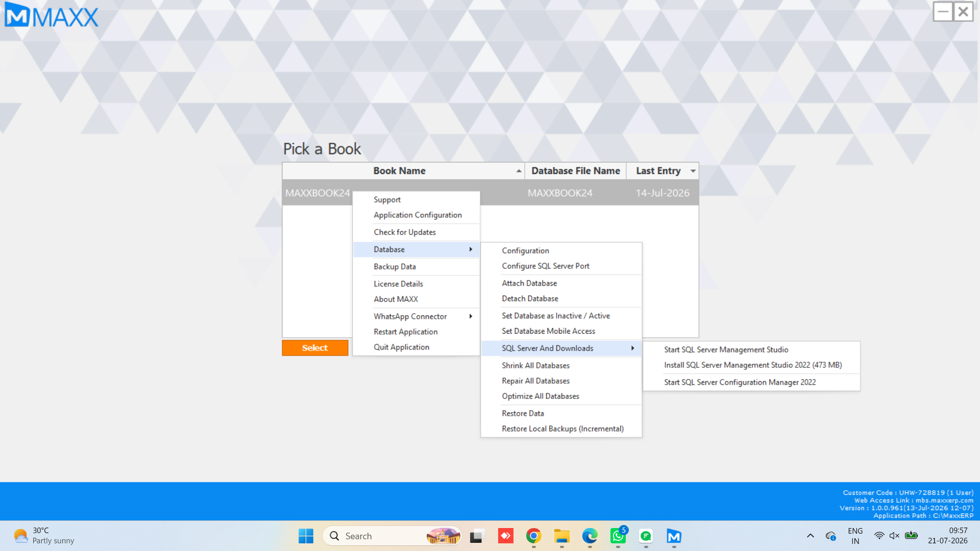Toggle Book Name sort arrow
The height and width of the screenshot is (551, 980).
pyautogui.click(x=519, y=171)
